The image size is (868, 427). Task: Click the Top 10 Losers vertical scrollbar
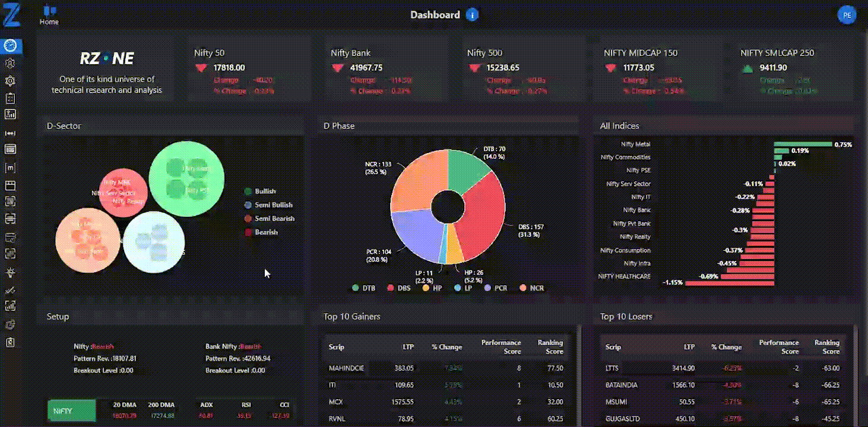[x=856, y=377]
